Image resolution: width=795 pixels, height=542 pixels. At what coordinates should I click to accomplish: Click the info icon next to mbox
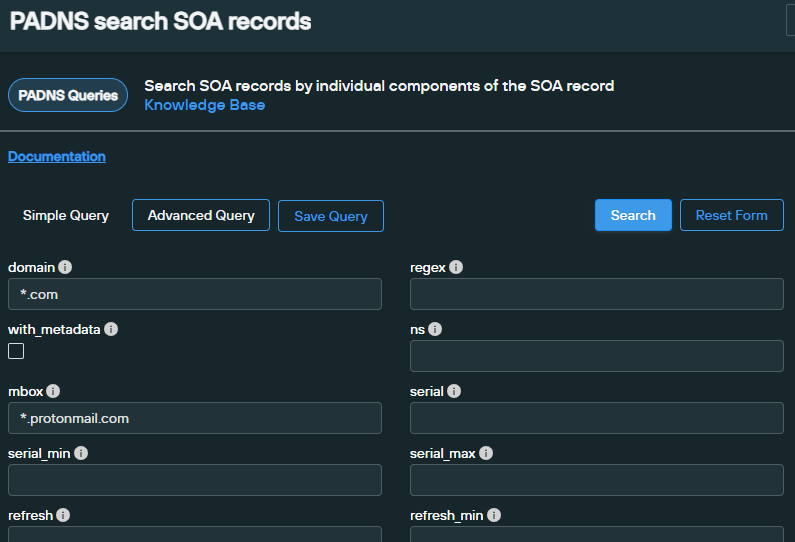pyautogui.click(x=53, y=391)
